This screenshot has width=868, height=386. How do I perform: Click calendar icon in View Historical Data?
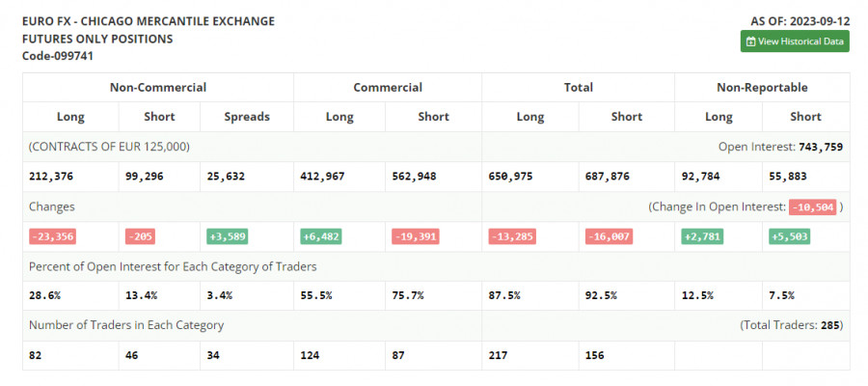point(751,41)
